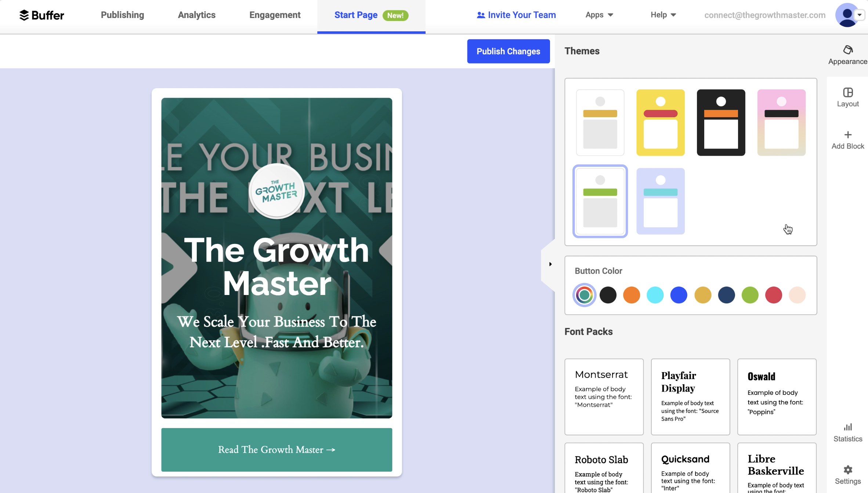Open your profile avatar menu

pyautogui.click(x=847, y=15)
